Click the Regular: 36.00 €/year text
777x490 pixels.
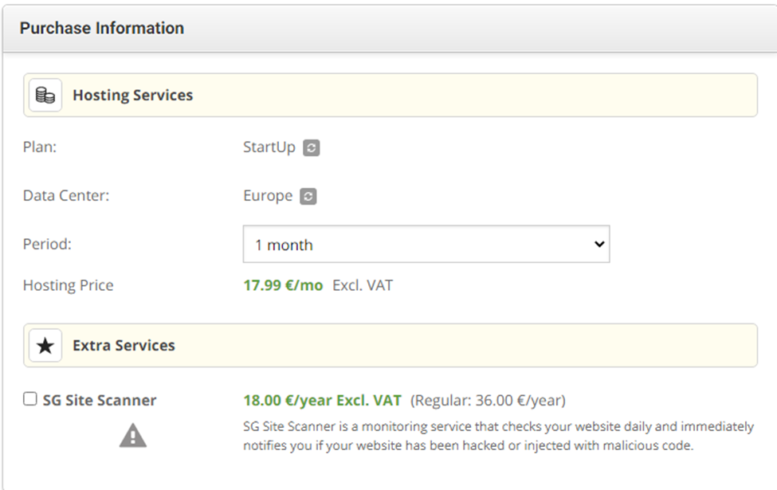(x=488, y=400)
